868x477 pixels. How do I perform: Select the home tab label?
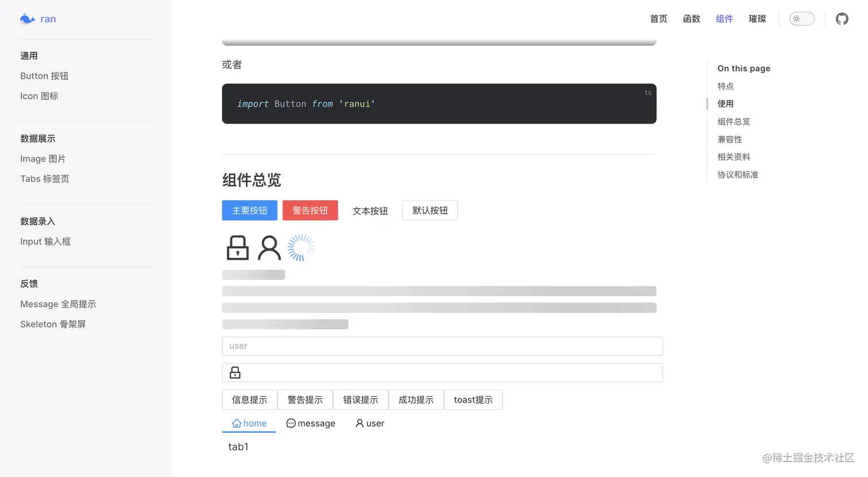[x=255, y=424]
